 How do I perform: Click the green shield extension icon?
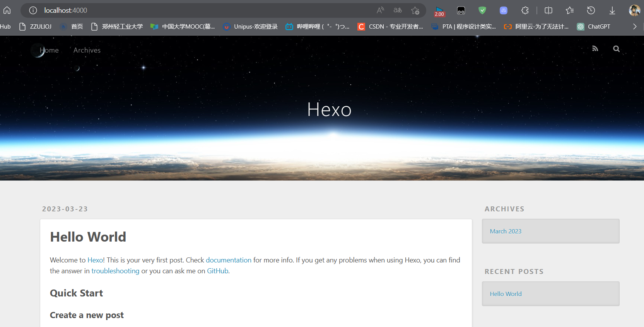pos(482,10)
